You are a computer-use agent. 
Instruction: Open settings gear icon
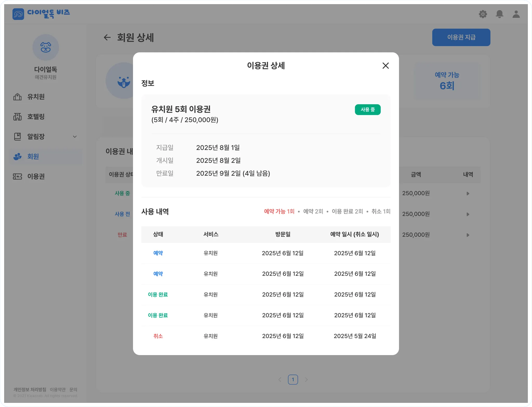click(483, 14)
